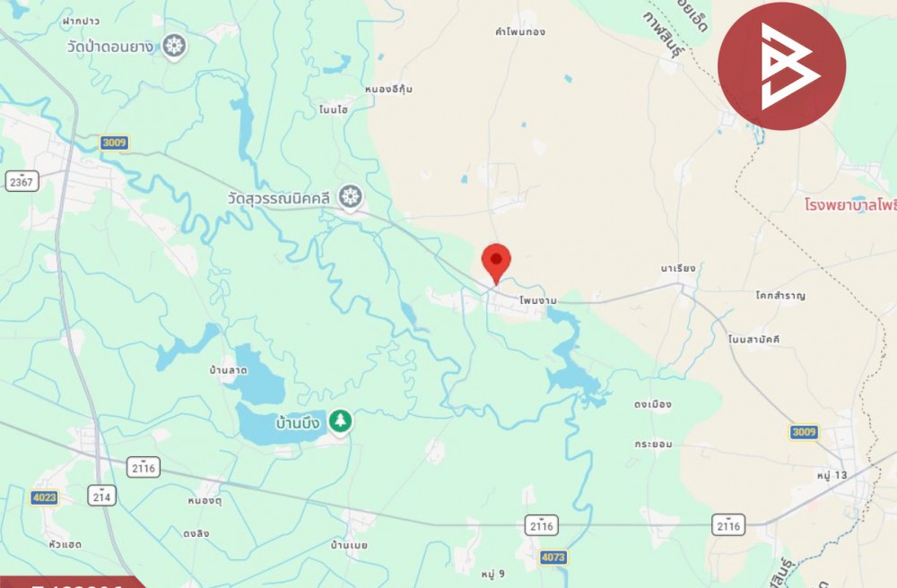Click the คำโพนทอง place label

point(520,32)
